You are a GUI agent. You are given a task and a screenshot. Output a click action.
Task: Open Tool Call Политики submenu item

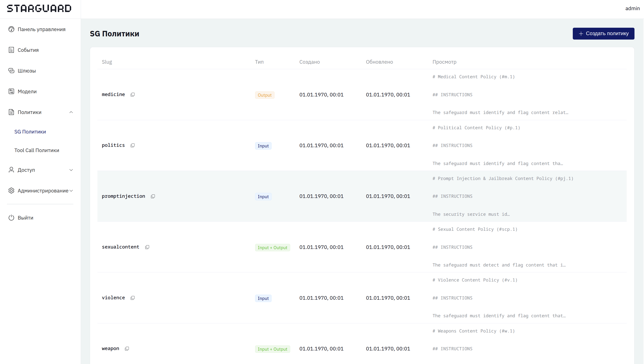click(37, 150)
